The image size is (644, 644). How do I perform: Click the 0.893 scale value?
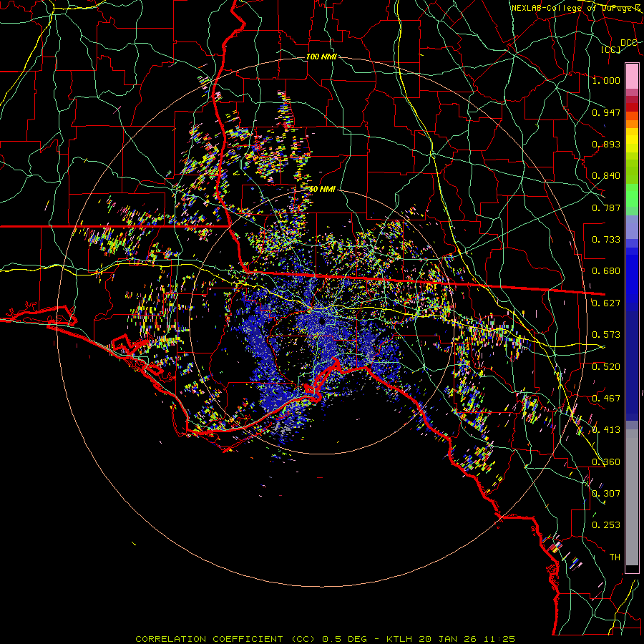click(606, 144)
